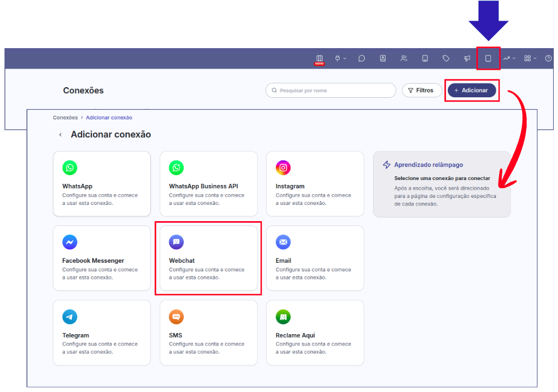
Task: Pick the Reclame Aqui connection card
Action: (315, 333)
